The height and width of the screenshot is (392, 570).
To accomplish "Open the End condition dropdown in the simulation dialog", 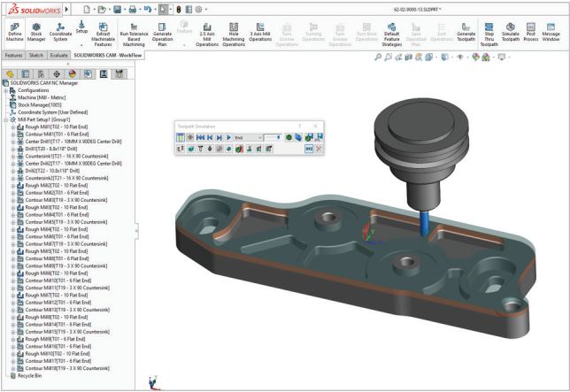I will click(x=258, y=137).
